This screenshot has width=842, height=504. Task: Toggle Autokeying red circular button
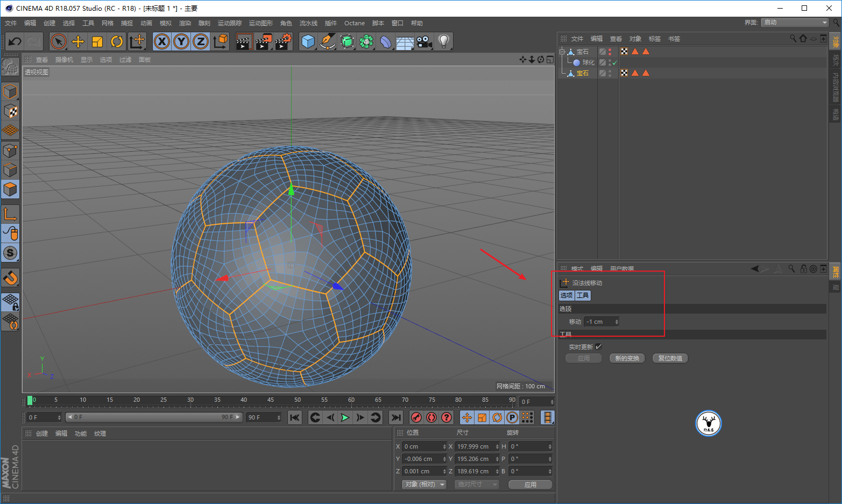tap(431, 417)
